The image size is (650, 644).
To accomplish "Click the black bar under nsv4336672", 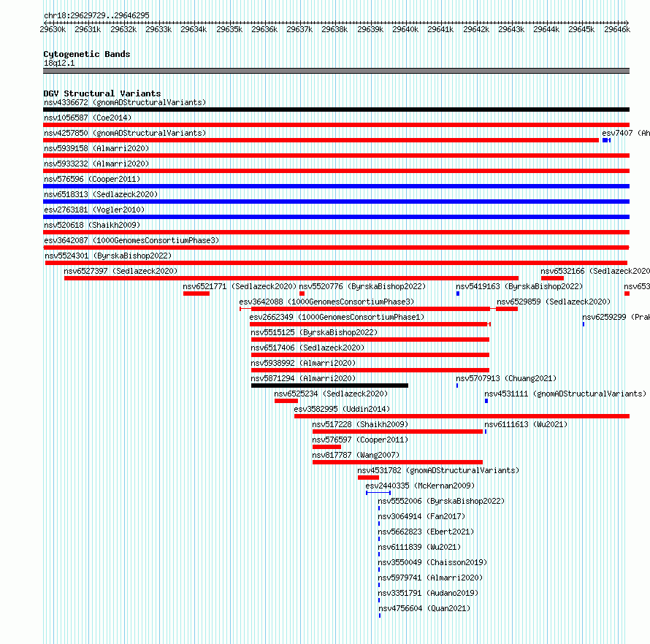I will [336, 110].
